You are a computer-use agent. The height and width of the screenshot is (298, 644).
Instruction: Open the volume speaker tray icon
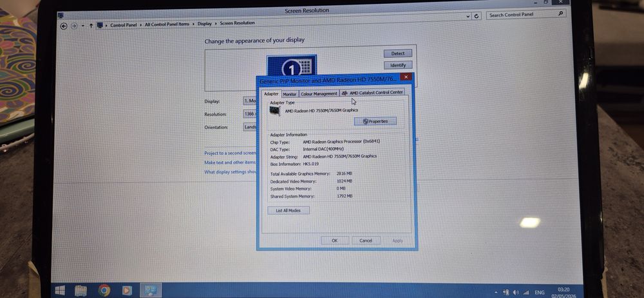[x=516, y=292]
